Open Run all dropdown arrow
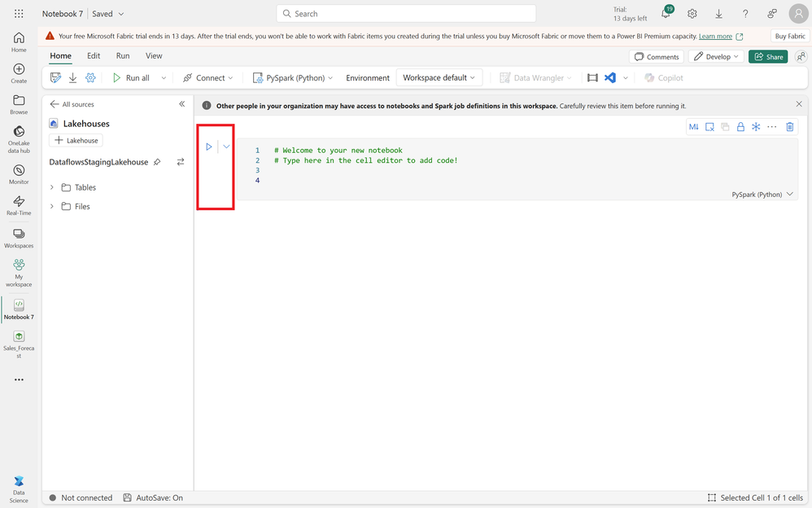The image size is (812, 508). click(x=164, y=78)
